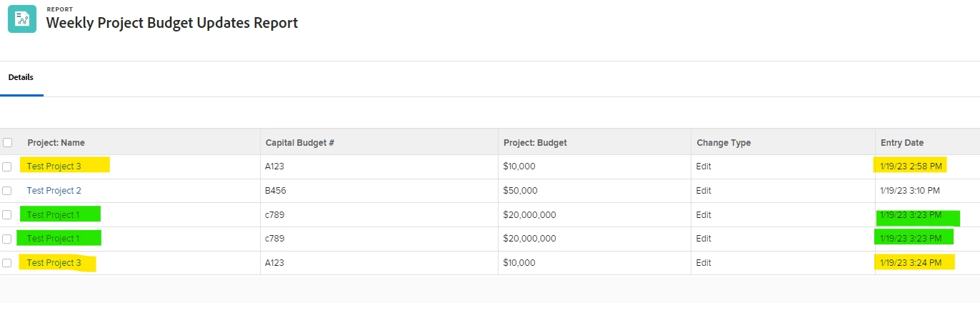This screenshot has width=980, height=318.
Task: Select checkbox for Test Project 3 at 2:58 PM
Action: coord(7,167)
